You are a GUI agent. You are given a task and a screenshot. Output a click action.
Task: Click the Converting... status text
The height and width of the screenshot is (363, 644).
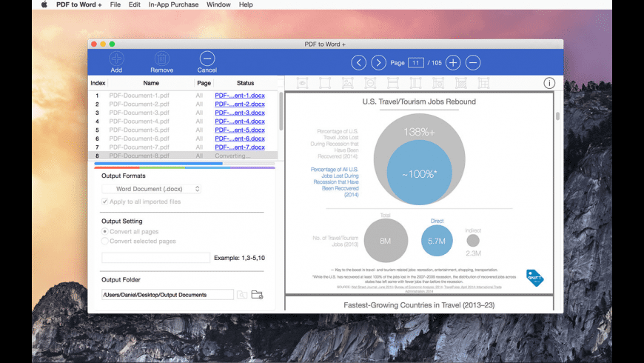coord(232,156)
